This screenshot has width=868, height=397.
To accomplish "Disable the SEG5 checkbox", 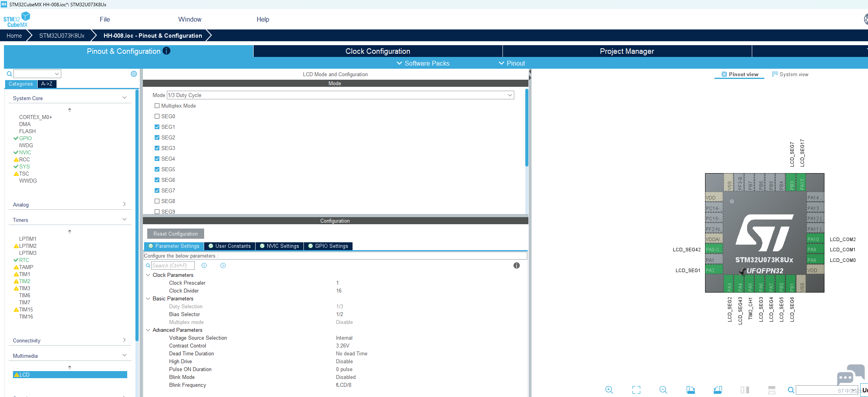I will pyautogui.click(x=157, y=169).
